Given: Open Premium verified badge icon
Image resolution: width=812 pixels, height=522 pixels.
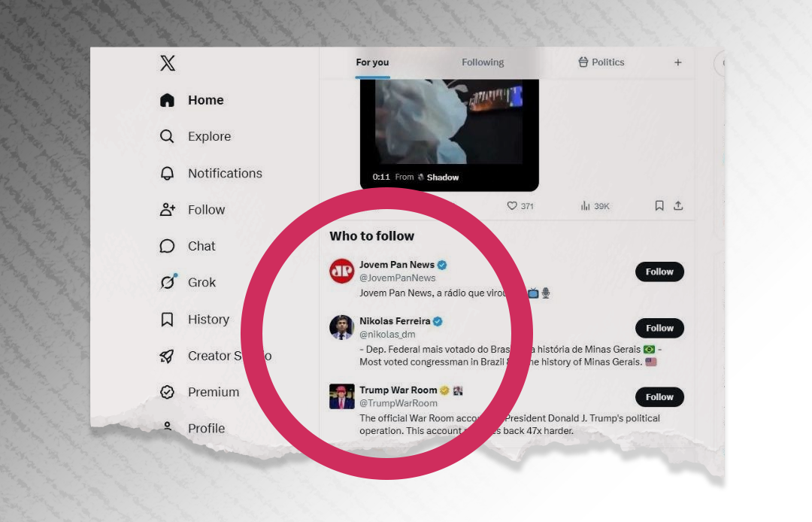Looking at the screenshot, I should tap(167, 392).
